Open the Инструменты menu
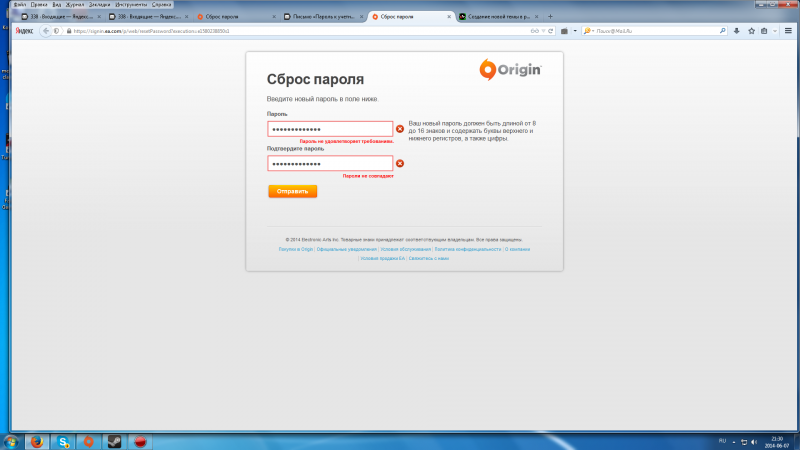The image size is (800, 450). click(x=131, y=5)
